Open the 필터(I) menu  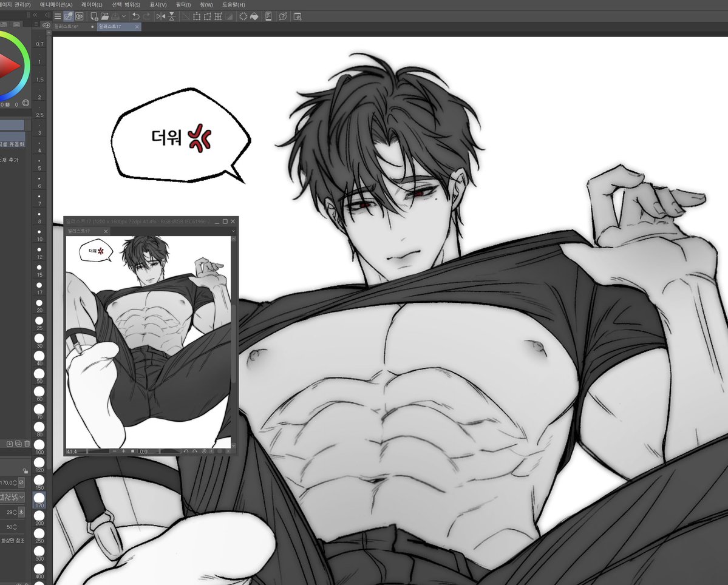point(183,5)
